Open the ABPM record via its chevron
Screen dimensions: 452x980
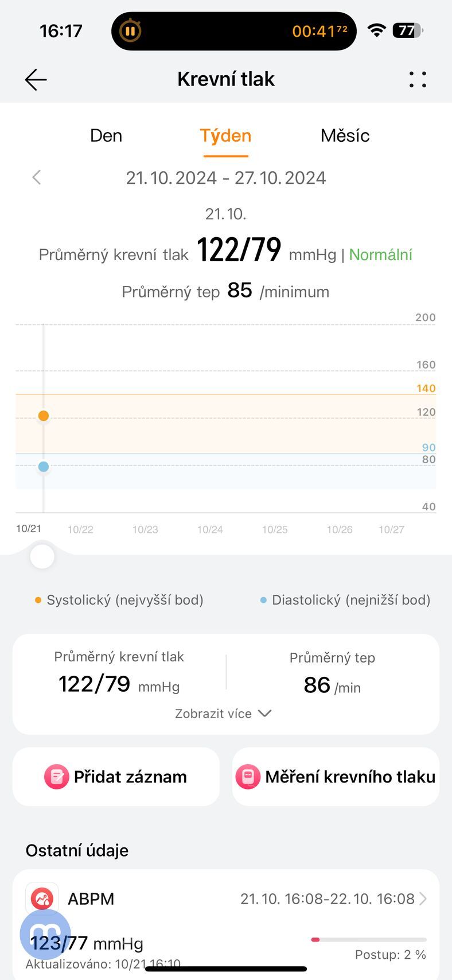click(x=424, y=898)
